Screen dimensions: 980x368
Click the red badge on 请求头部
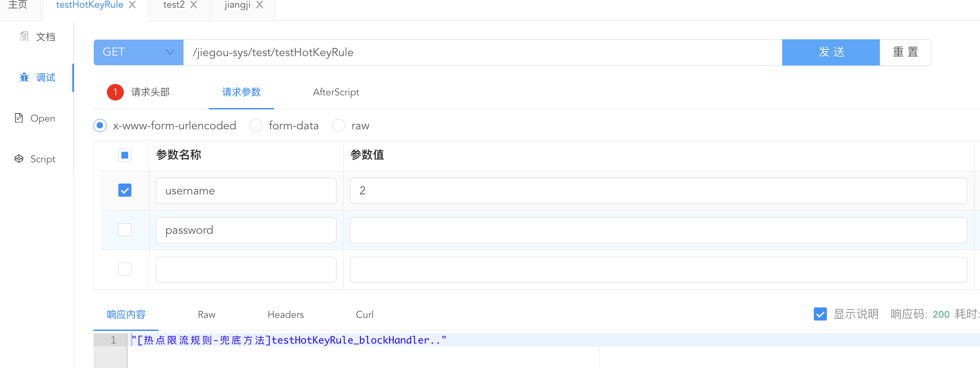tap(115, 92)
